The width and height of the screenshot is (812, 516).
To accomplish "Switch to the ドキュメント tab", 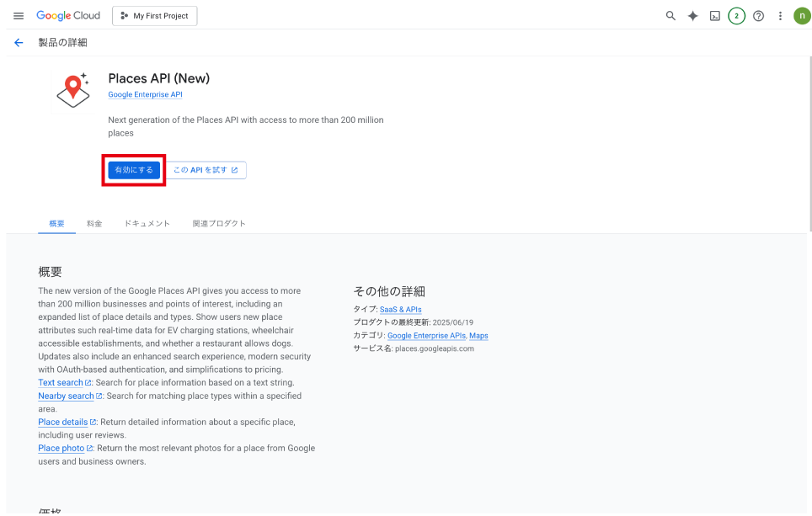I will tap(147, 224).
